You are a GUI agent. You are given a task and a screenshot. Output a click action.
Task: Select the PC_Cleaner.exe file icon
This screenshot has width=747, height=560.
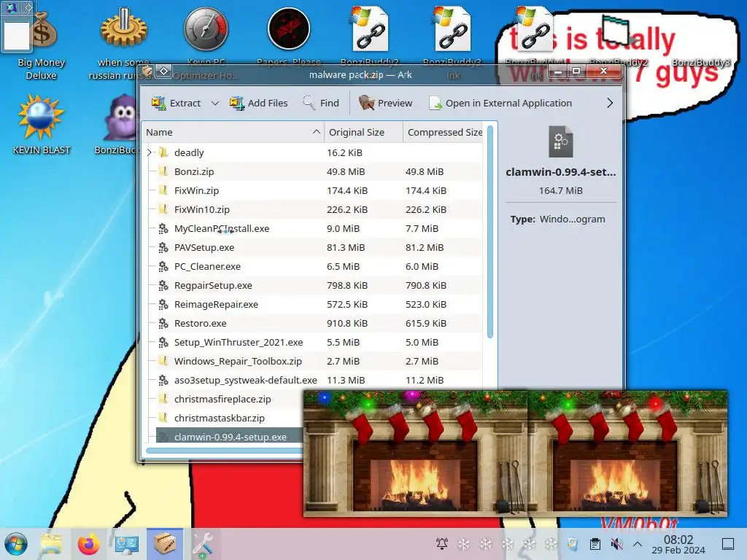coord(163,266)
